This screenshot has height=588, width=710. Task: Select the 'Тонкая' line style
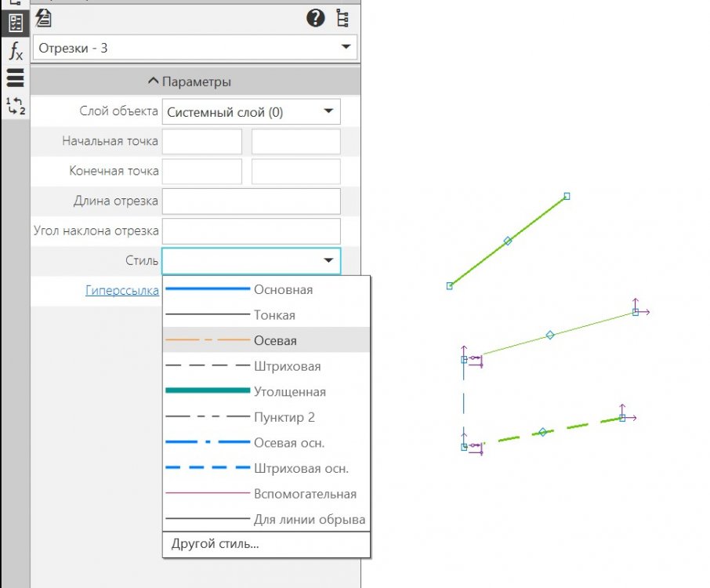(x=266, y=314)
